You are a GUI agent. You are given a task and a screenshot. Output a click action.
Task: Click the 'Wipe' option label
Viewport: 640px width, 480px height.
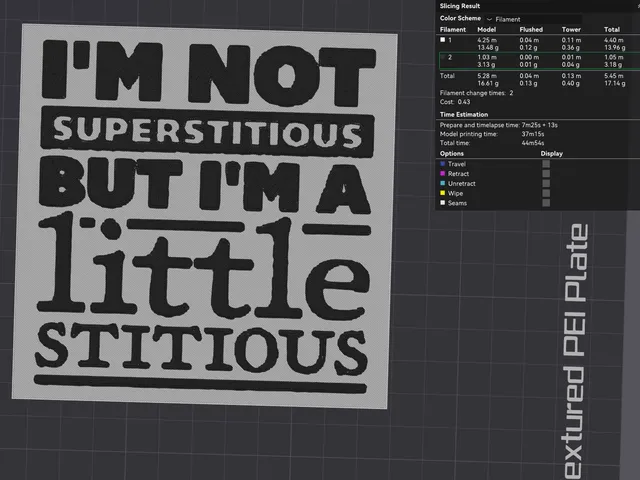[455, 193]
